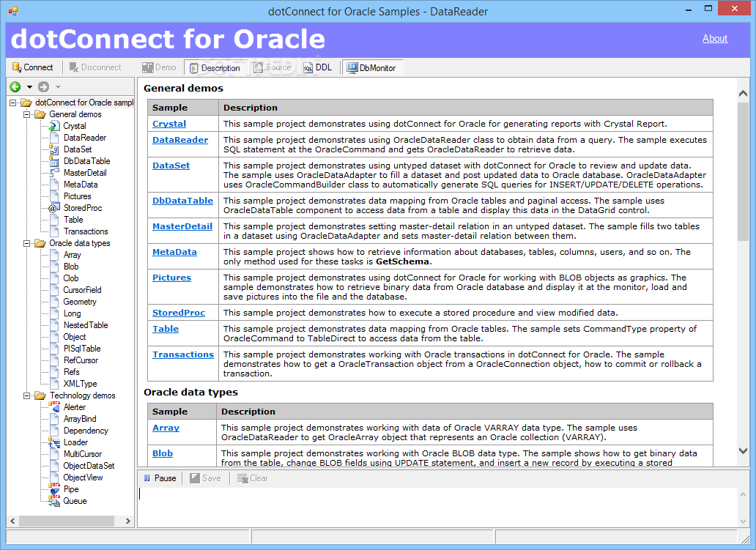Click the Crystal report icon in tree
756x550 pixels.
click(54, 126)
